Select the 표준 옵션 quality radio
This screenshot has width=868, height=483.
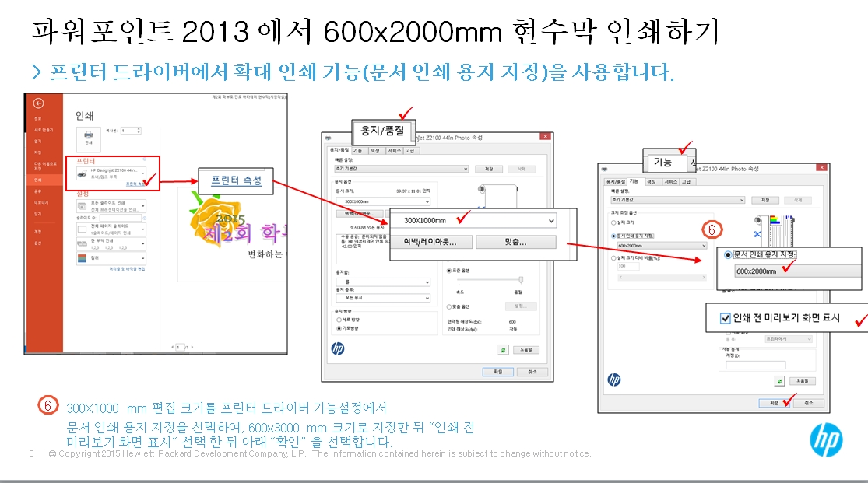(449, 271)
